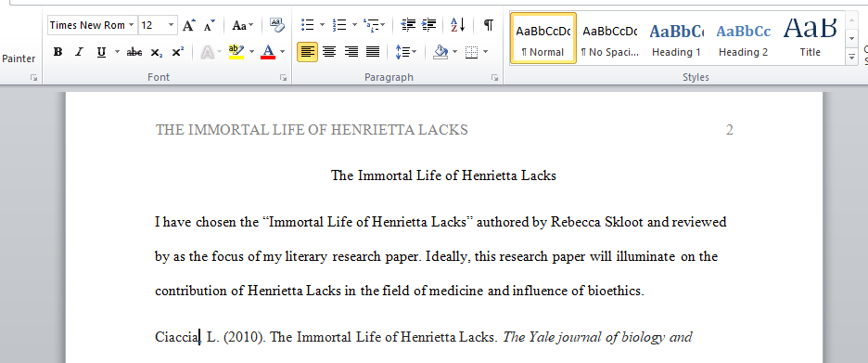This screenshot has height=363, width=868.
Task: Apply subscript formatting
Action: [x=157, y=52]
